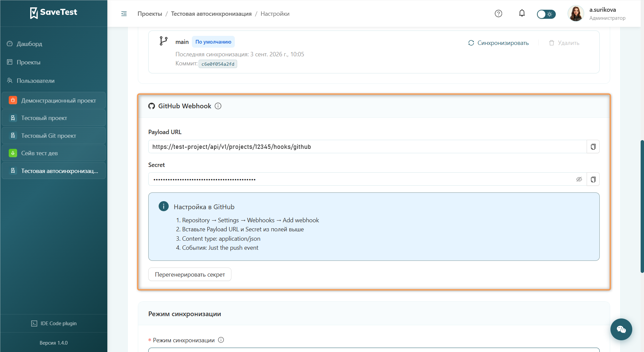Click Версия 1.4.0 text

[x=54, y=343]
